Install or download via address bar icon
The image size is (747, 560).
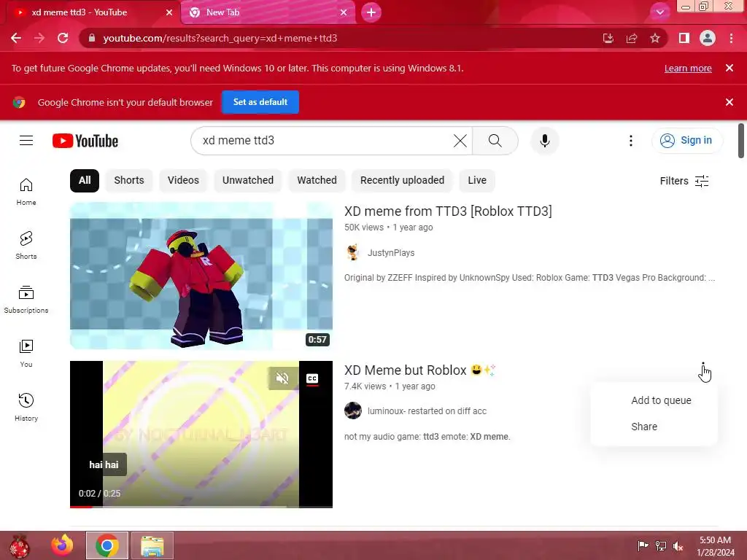[x=608, y=38]
